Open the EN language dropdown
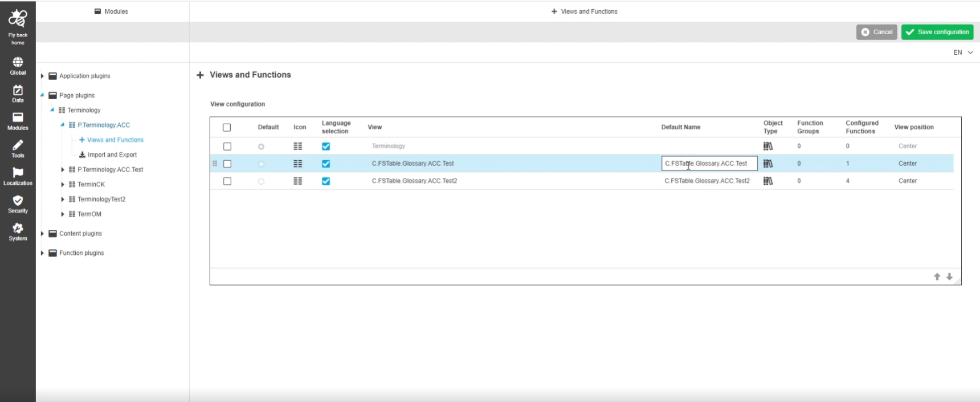Screen dimensions: 980x402 pyautogui.click(x=963, y=52)
